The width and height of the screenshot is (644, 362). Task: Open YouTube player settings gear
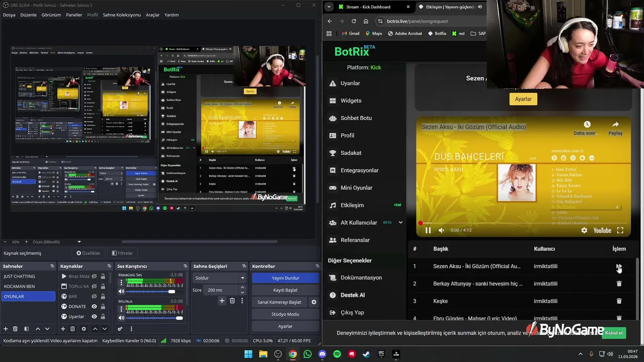(584, 230)
